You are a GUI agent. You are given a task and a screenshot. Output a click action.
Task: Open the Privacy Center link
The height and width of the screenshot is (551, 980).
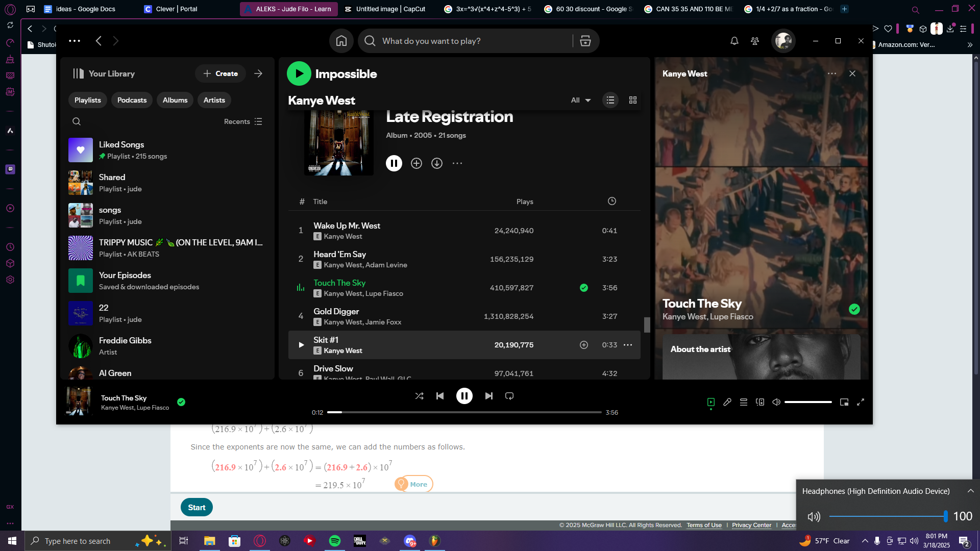751,525
